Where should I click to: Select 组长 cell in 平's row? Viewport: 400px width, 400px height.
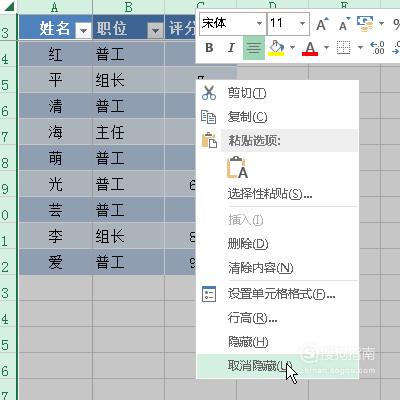(128, 80)
